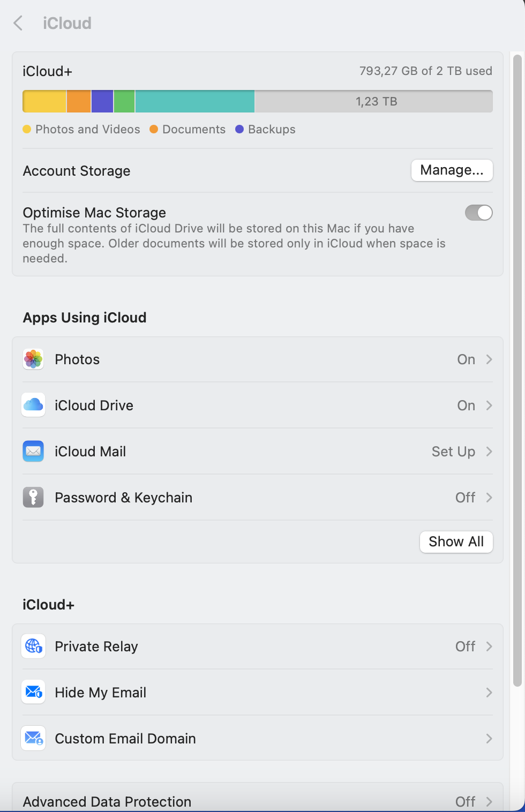
Task: Click the purple Backups storage segment
Action: tap(102, 101)
